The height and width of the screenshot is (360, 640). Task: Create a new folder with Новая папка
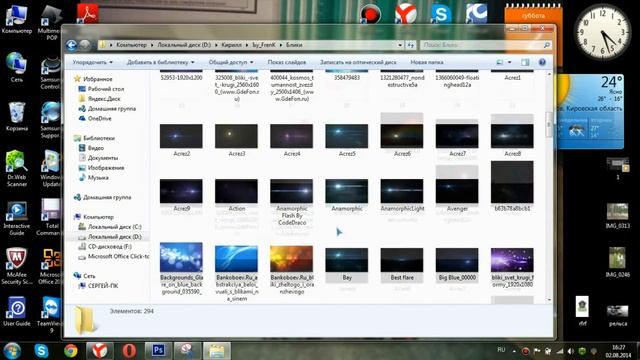coord(427,62)
